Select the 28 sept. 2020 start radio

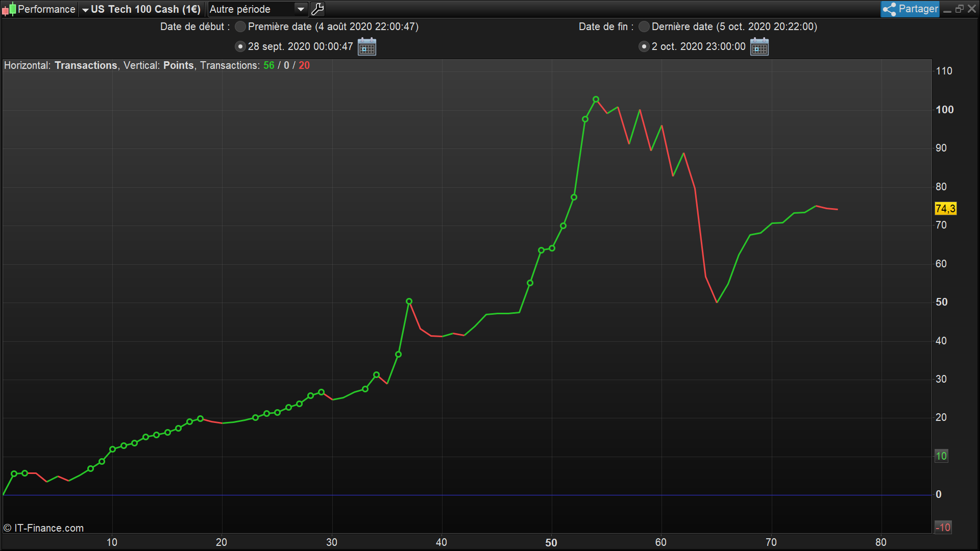point(240,46)
